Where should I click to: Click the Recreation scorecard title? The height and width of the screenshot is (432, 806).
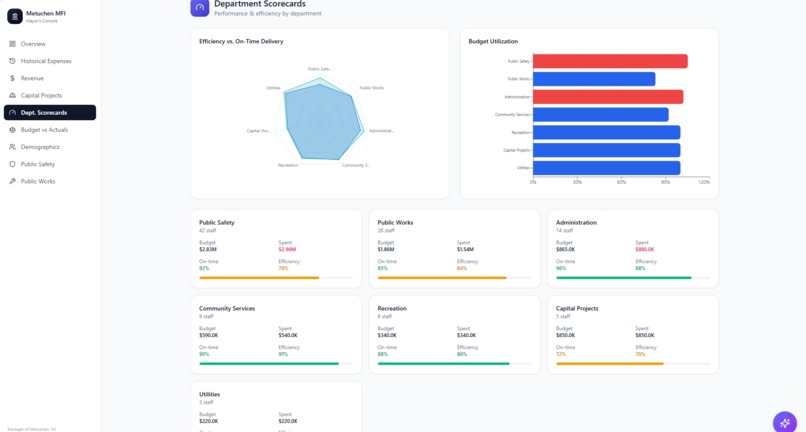pos(392,309)
